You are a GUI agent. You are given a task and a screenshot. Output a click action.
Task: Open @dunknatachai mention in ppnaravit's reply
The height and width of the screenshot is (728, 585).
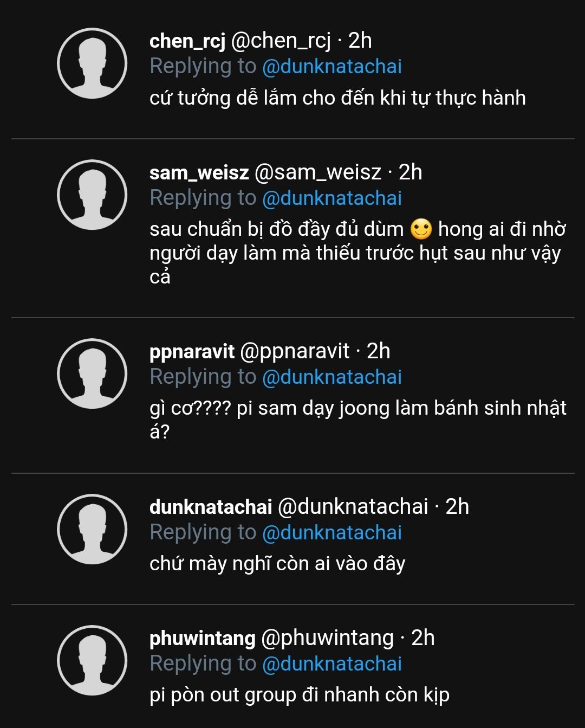[332, 377]
